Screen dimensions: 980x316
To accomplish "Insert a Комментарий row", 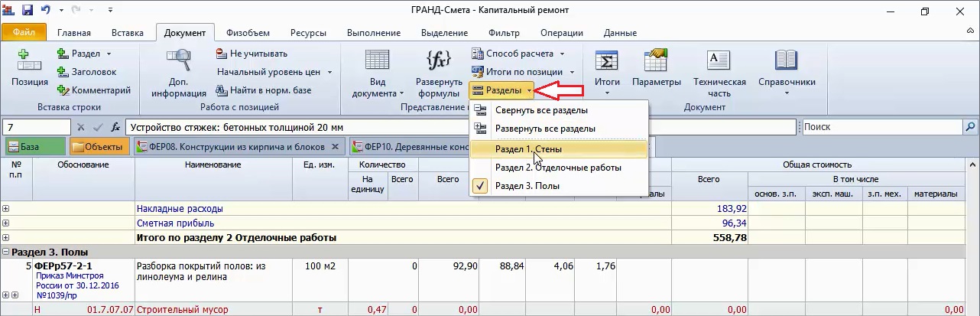I will pos(93,90).
